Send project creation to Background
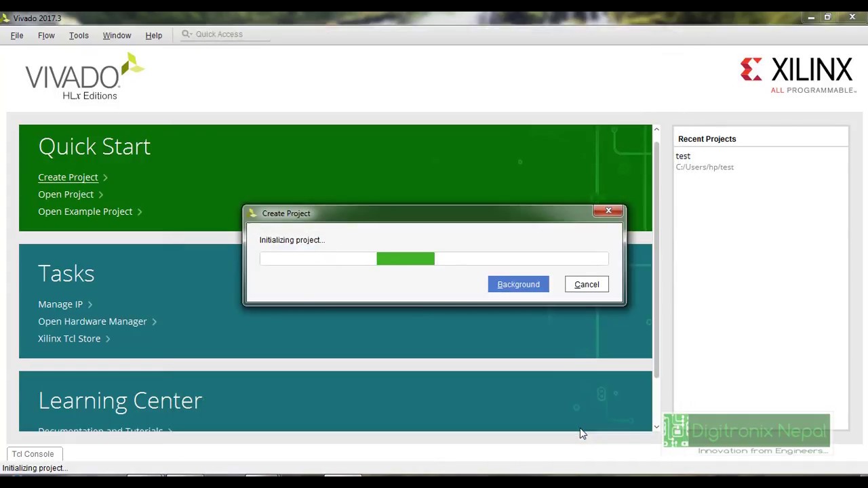This screenshot has width=868, height=488. (x=518, y=284)
